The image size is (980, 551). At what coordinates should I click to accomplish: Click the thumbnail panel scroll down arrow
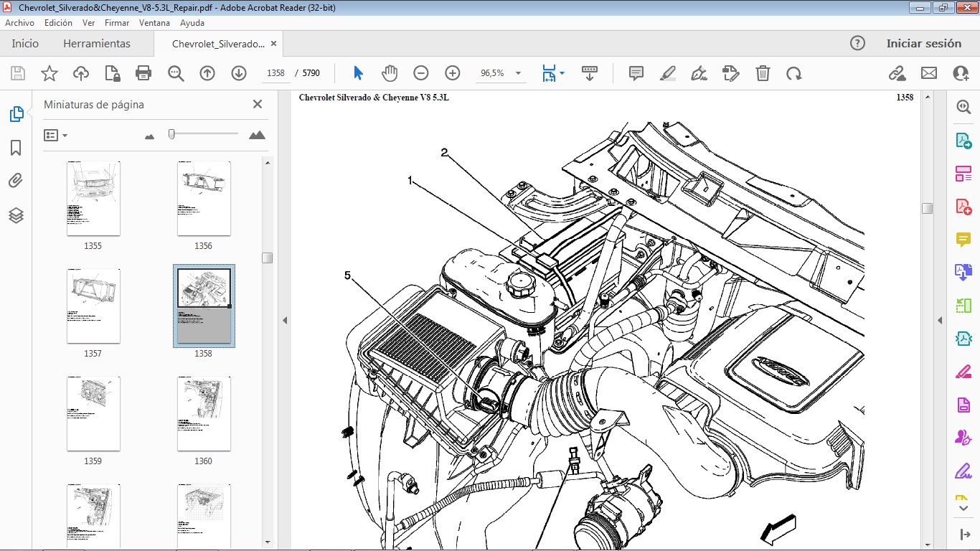(x=268, y=542)
